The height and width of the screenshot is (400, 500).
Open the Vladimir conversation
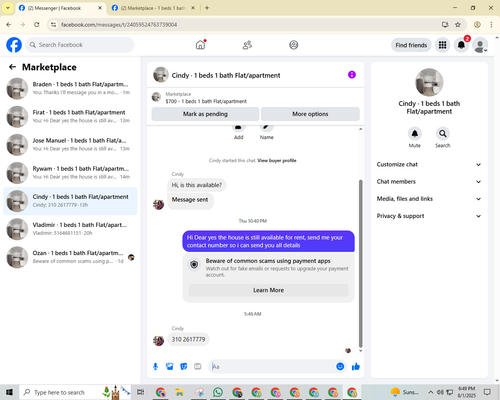[x=70, y=229]
